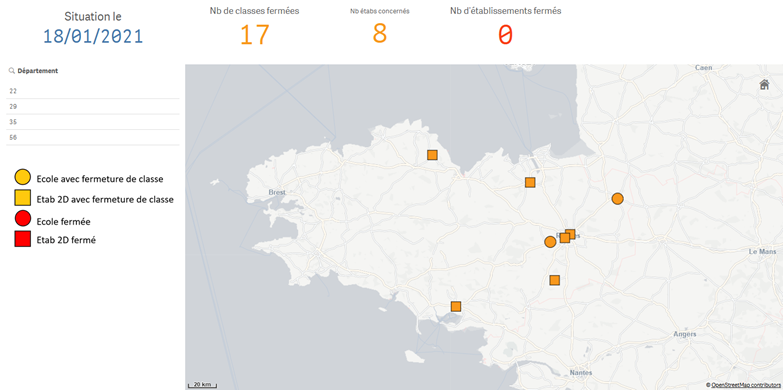Click the home icon on map
This screenshot has height=390, width=783.
coord(764,85)
